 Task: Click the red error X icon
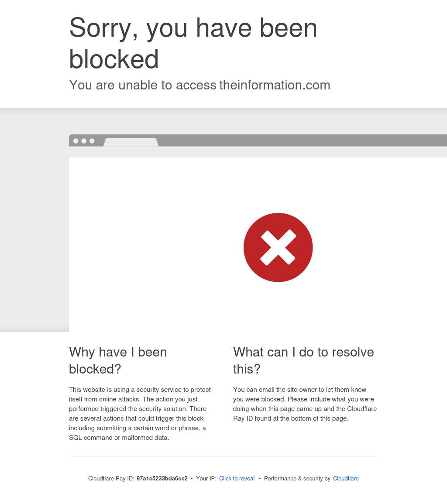point(278,247)
